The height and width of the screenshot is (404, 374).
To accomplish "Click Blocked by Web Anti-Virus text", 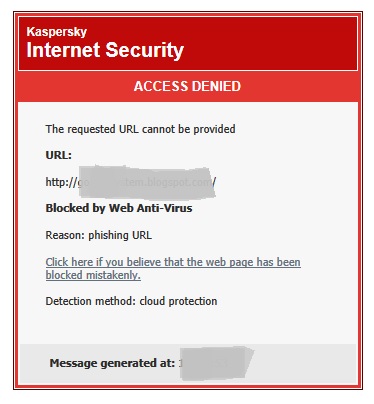I will click(119, 208).
